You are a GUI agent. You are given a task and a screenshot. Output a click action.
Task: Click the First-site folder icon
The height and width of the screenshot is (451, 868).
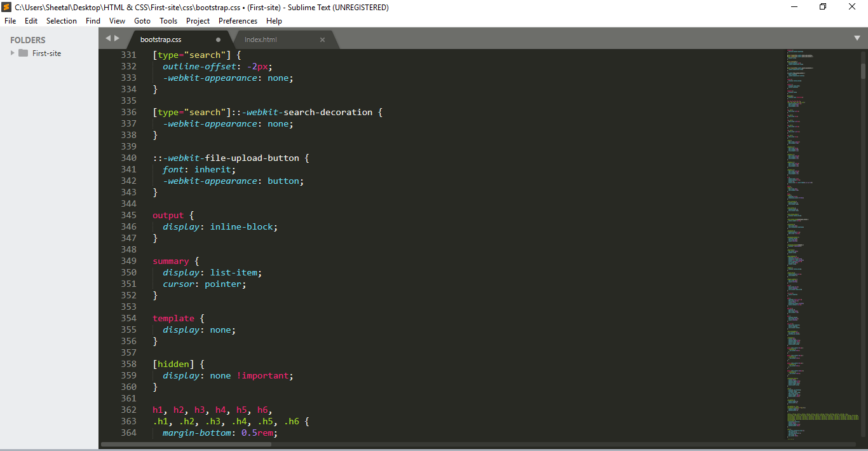coord(24,53)
